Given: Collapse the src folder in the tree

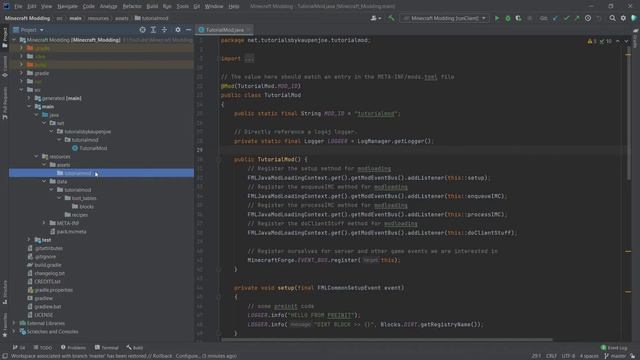Looking at the screenshot, I should pos(22,90).
